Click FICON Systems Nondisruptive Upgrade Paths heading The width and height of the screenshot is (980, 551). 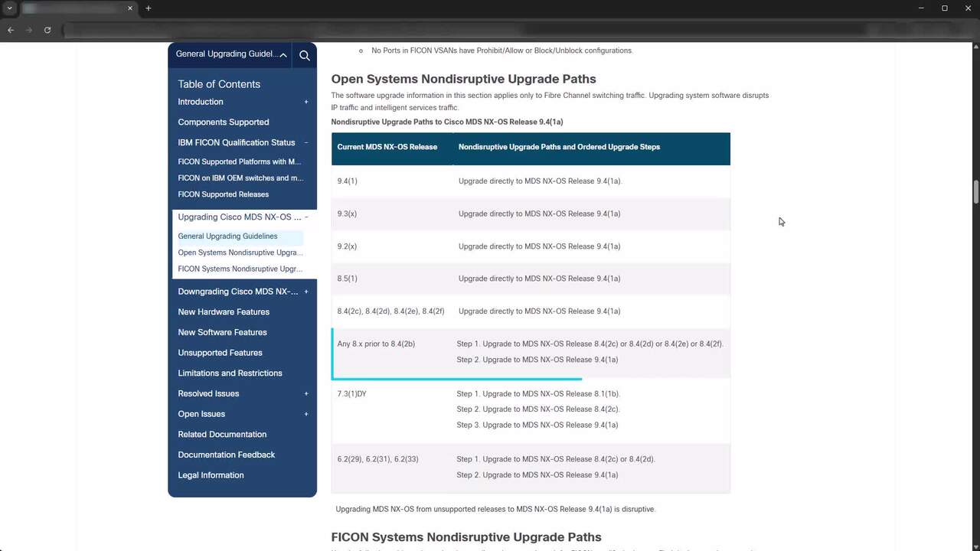tap(466, 537)
